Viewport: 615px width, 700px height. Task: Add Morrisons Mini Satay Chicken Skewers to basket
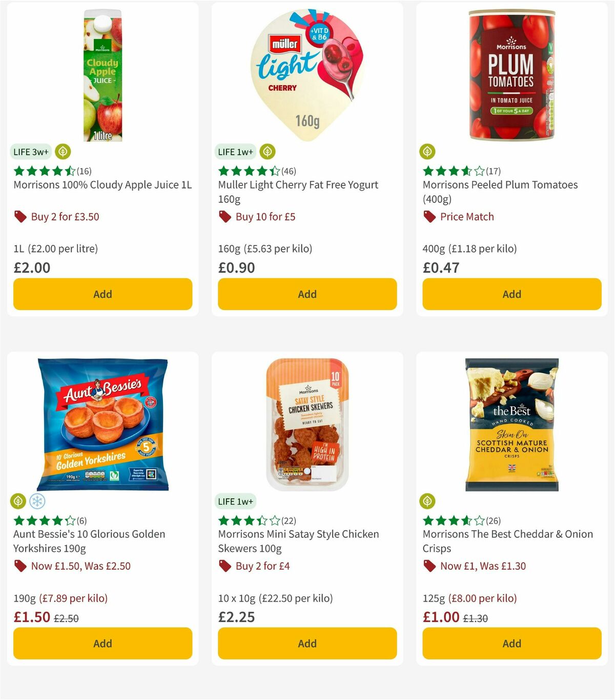coord(307,643)
